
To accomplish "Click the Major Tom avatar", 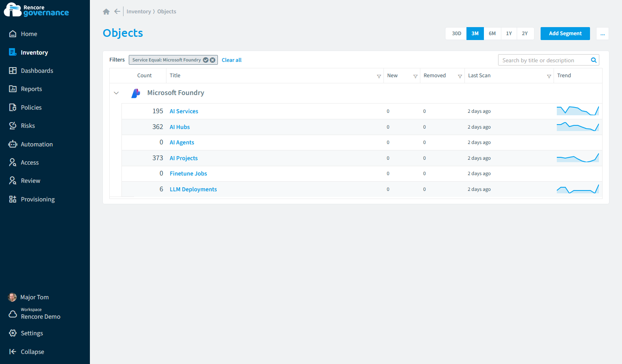I will pyautogui.click(x=13, y=297).
